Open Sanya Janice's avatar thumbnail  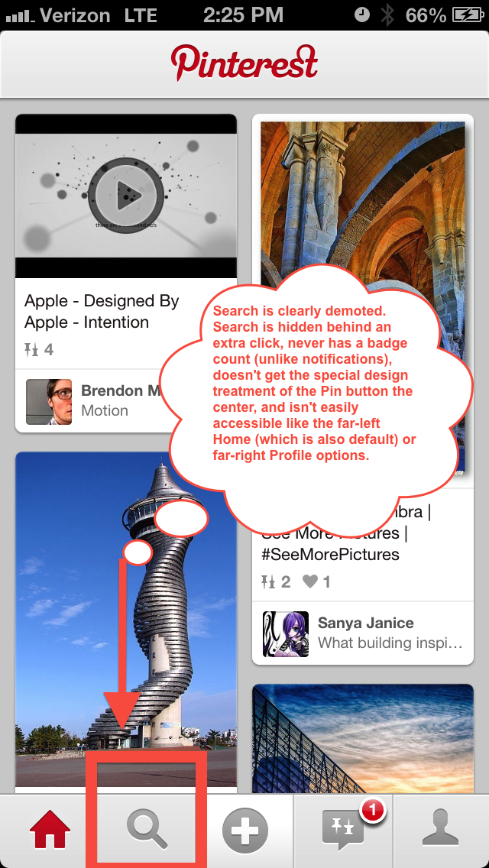[285, 634]
